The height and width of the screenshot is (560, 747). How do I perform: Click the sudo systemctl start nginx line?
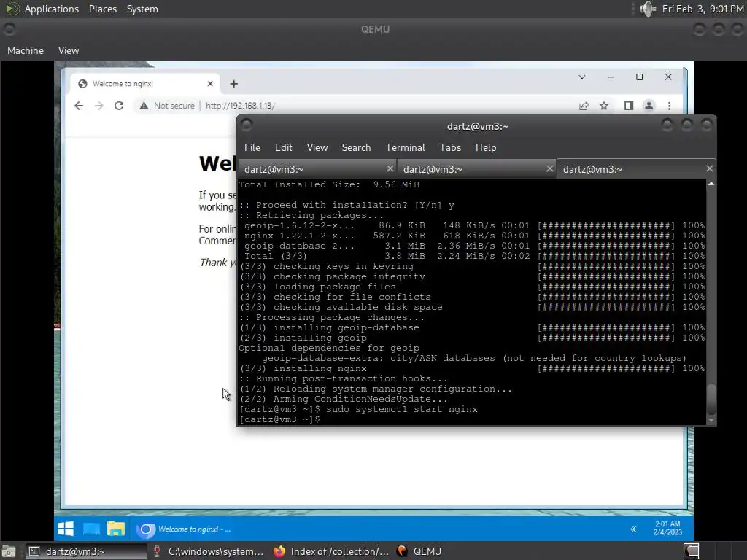(358, 409)
